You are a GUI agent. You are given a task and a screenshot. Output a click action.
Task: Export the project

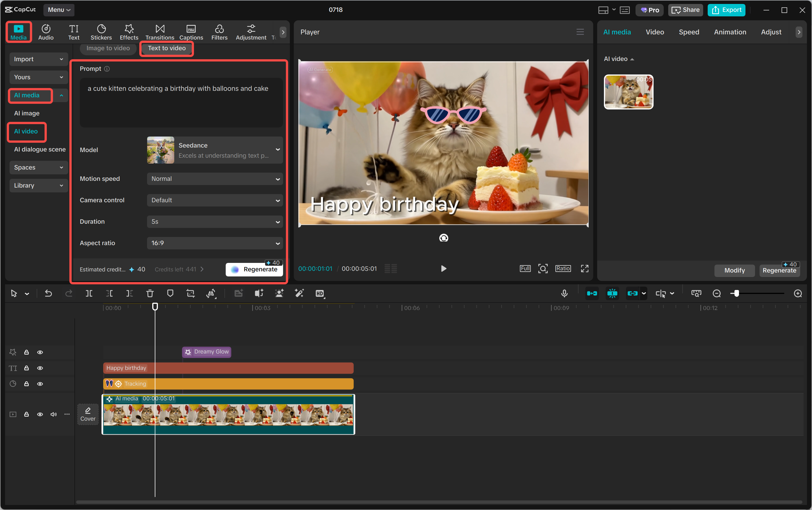point(726,10)
